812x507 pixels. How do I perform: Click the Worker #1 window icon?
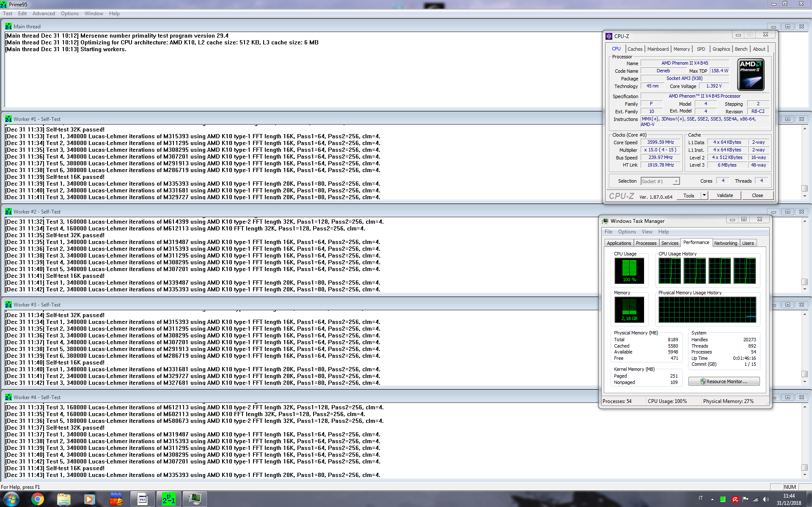8,119
